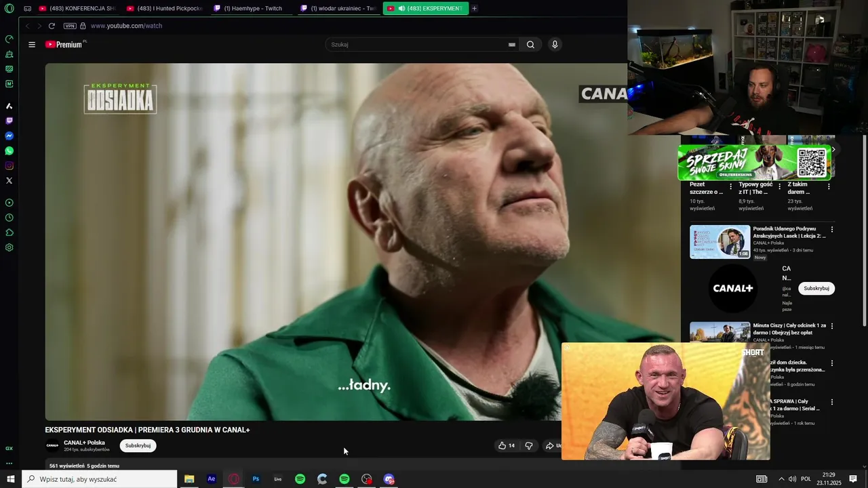This screenshot has width=868, height=488.
Task: Click the Windows taskbar search box
Action: pos(100,479)
